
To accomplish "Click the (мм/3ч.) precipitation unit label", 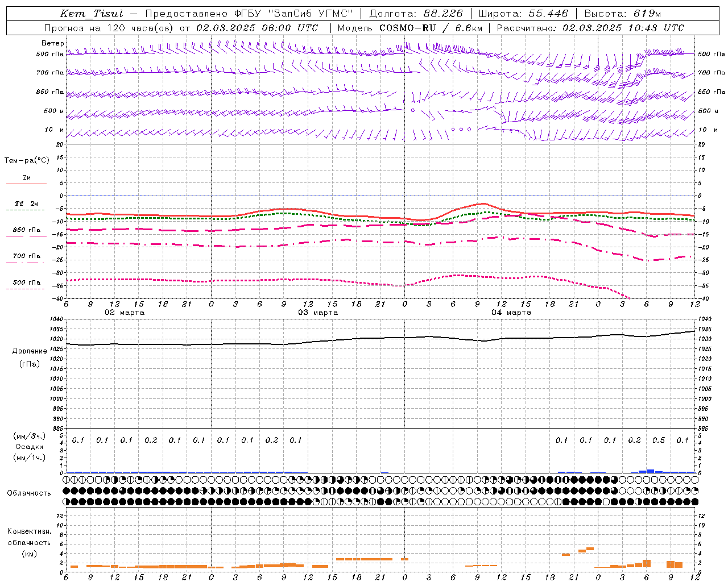I will [30, 436].
